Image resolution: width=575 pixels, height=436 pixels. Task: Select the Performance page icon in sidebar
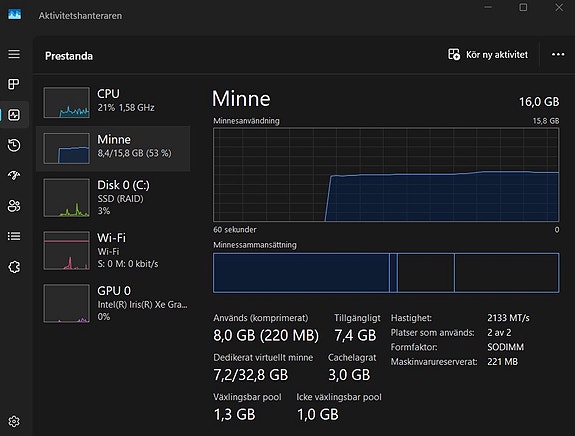point(14,115)
